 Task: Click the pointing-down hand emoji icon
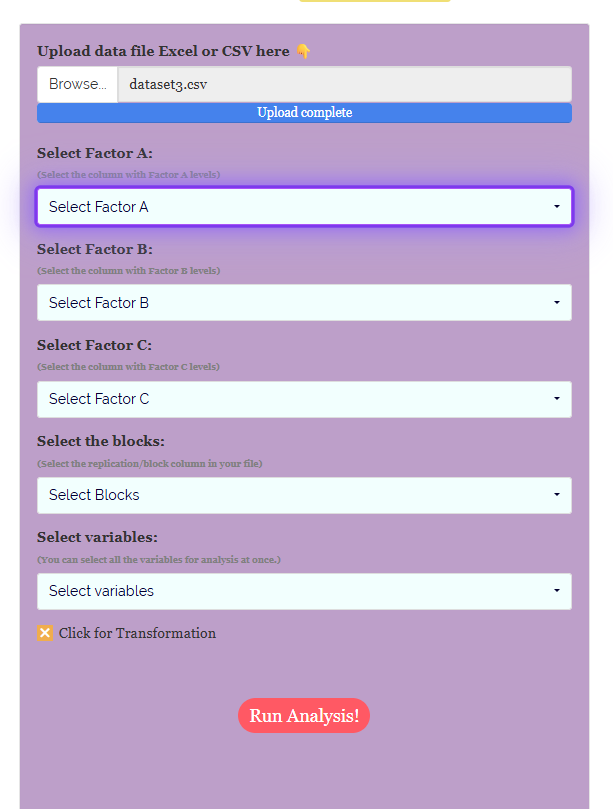pos(303,51)
